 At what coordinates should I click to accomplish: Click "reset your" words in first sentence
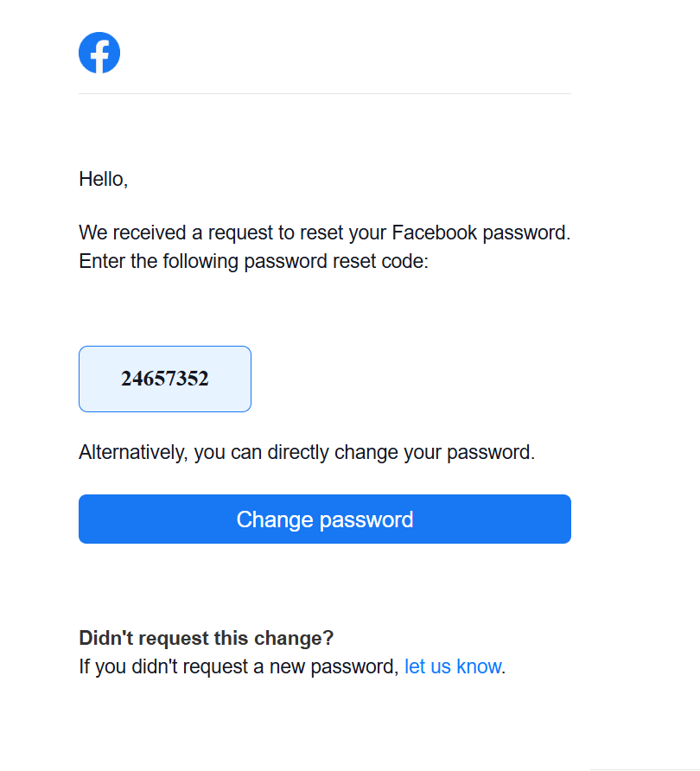click(343, 233)
